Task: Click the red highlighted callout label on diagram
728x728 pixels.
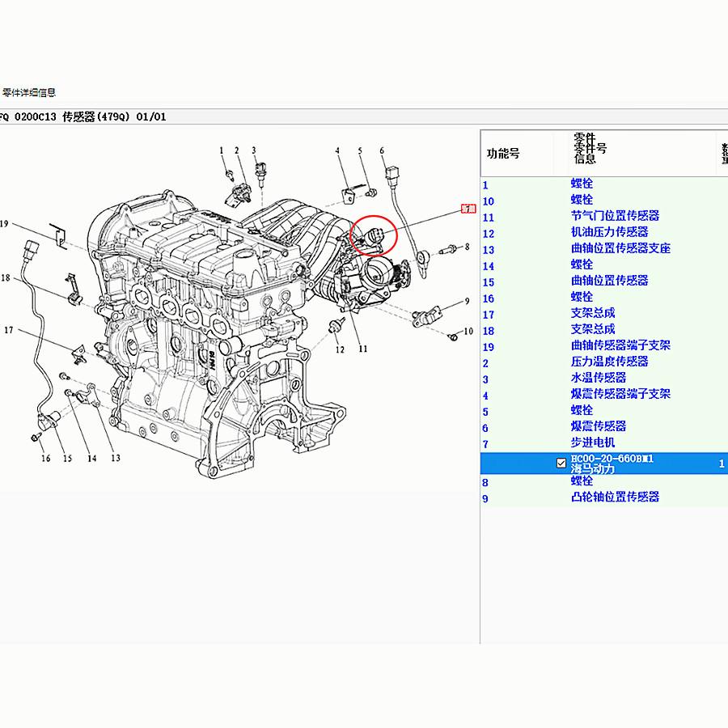Action: point(468,209)
